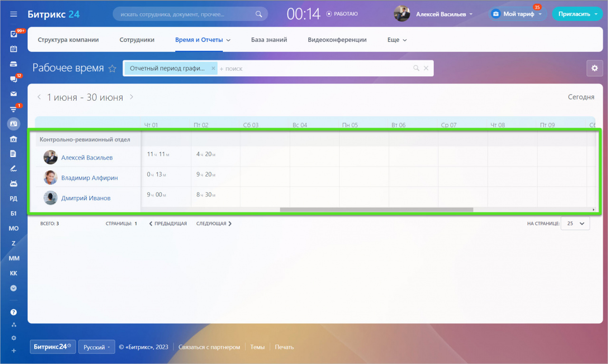Focus the global employee search field
608x364 pixels.
click(190, 14)
